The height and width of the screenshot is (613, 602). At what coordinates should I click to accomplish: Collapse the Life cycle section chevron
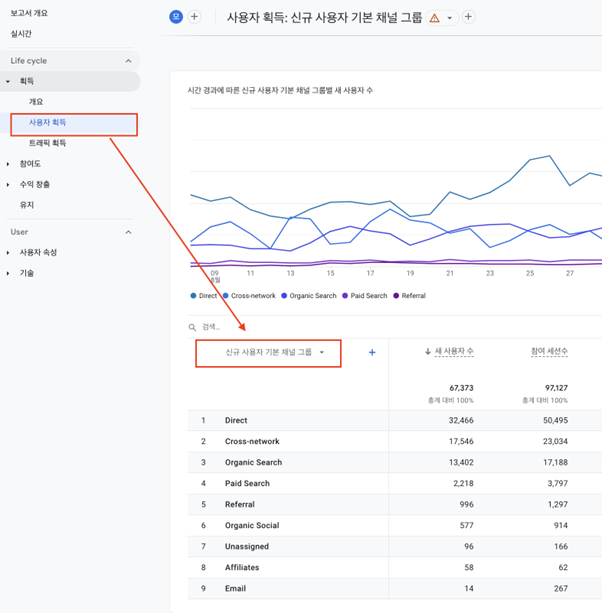point(128,61)
